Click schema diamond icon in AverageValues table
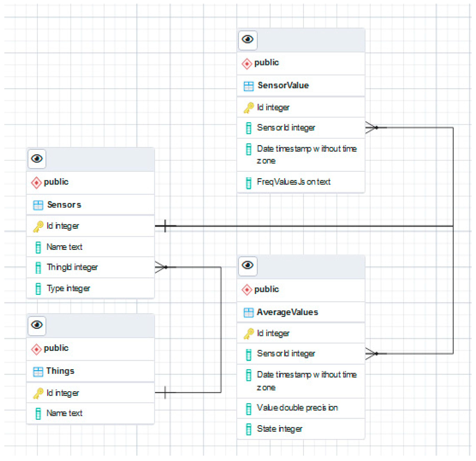Image resolution: width=476 pixels, height=461 pixels. [247, 290]
